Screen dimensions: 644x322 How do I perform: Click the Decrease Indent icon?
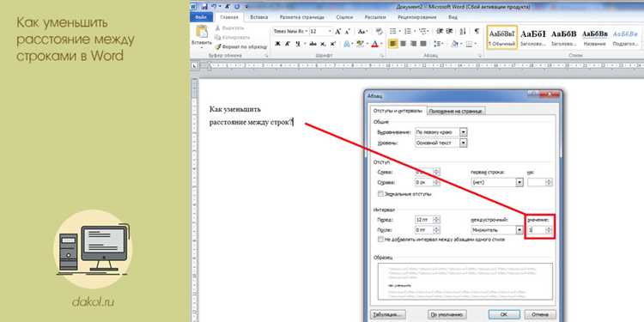[440, 31]
